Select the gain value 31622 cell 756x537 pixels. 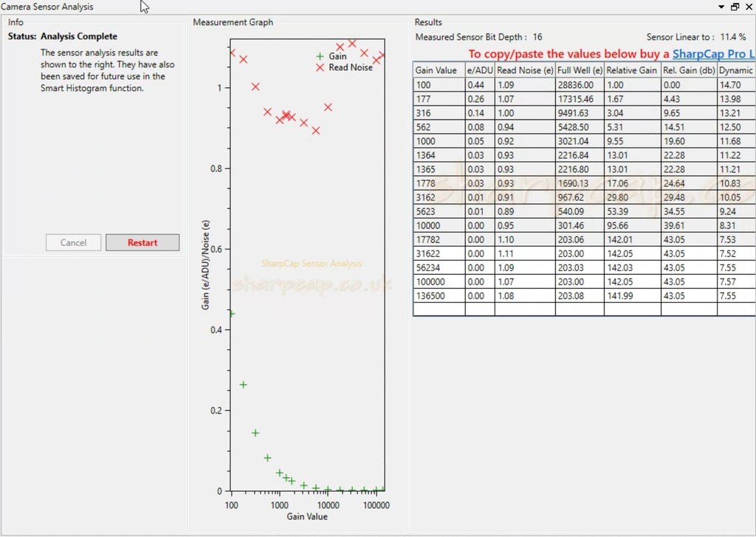coord(439,253)
